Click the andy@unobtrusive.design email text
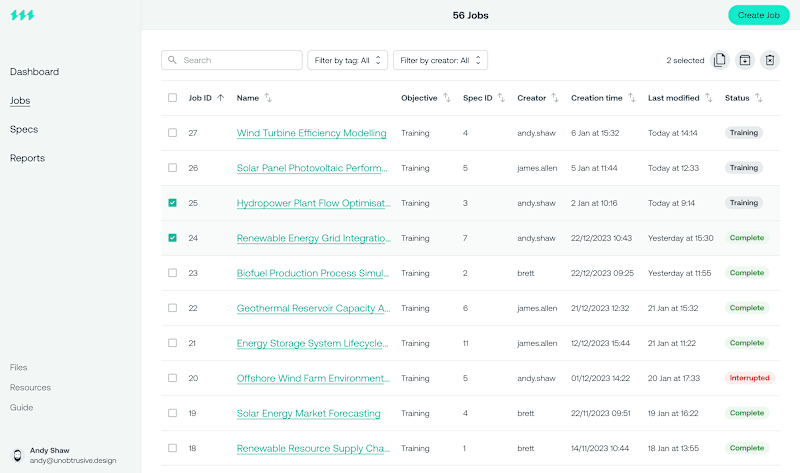Viewport: 800px width, 473px height. tap(73, 460)
